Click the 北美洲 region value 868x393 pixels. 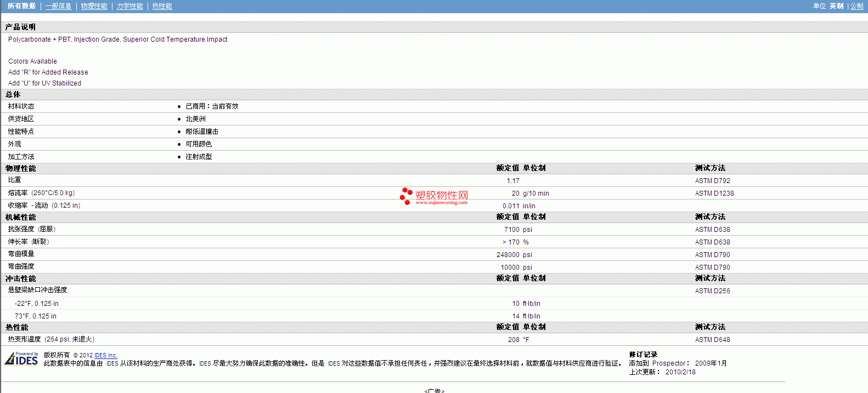pos(195,119)
